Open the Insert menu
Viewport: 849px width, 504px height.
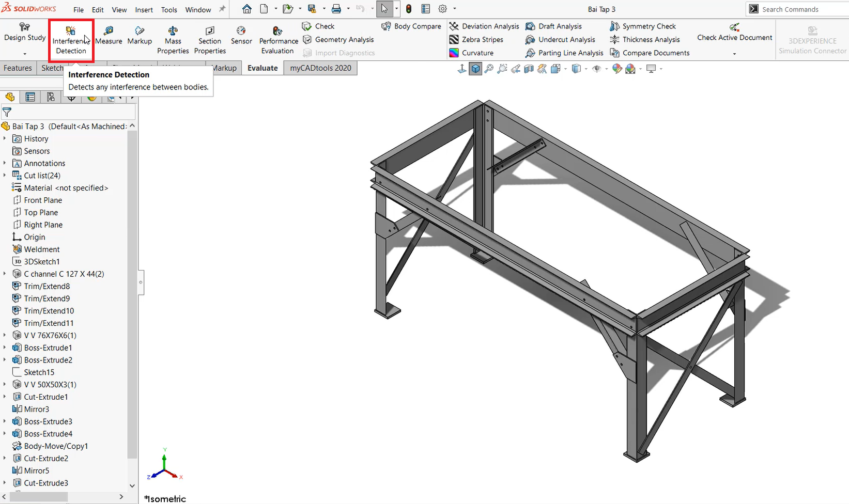tap(144, 10)
